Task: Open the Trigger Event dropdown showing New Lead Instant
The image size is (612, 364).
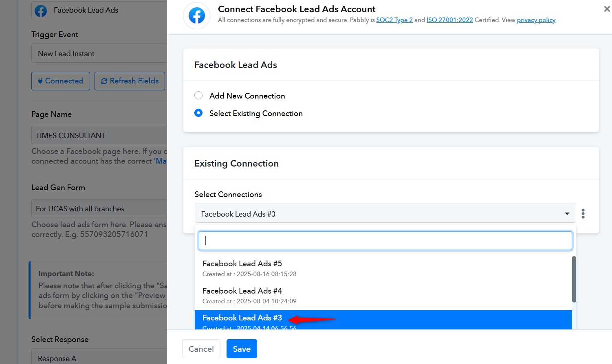Action: (99, 53)
